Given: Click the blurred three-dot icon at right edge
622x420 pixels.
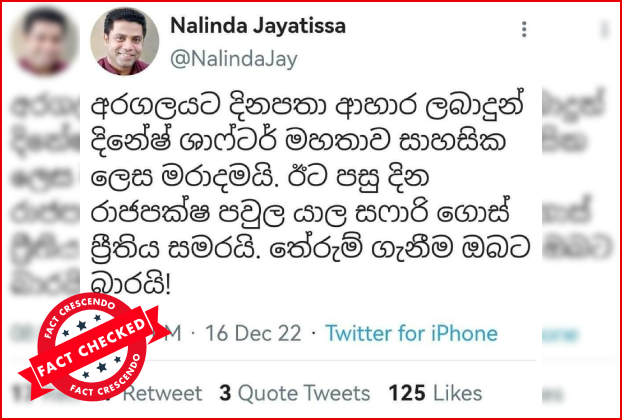Looking at the screenshot, I should tap(604, 29).
